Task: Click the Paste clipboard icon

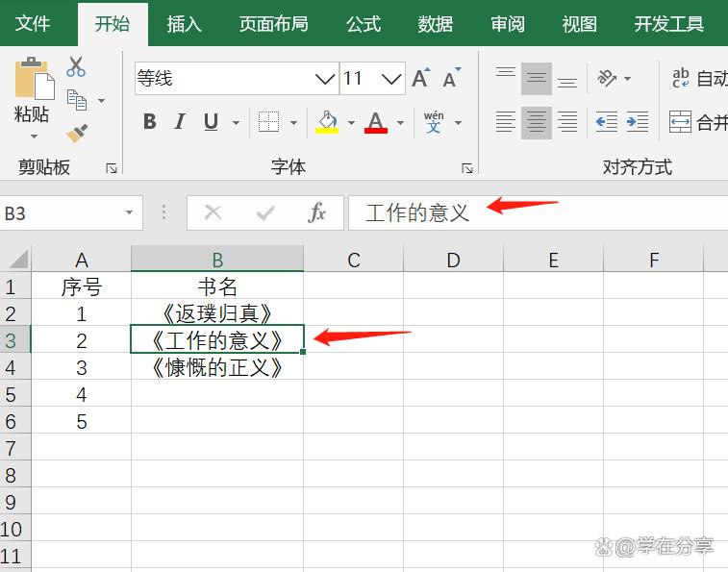Action: [x=35, y=78]
